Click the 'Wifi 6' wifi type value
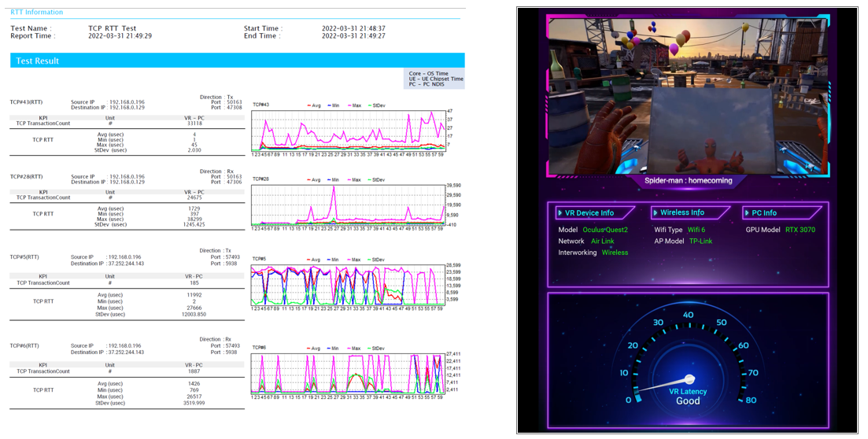 pyautogui.click(x=696, y=230)
